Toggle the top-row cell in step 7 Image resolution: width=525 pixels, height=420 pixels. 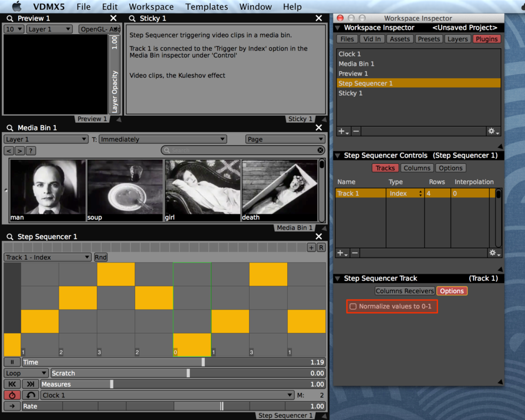tap(268, 274)
